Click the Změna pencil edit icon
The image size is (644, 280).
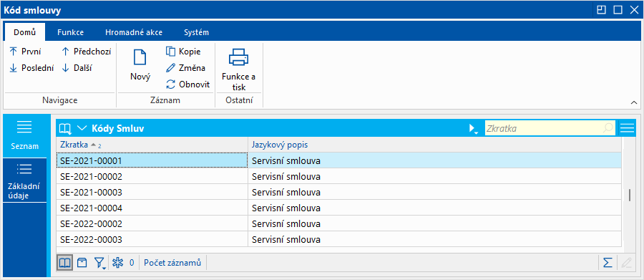170,68
